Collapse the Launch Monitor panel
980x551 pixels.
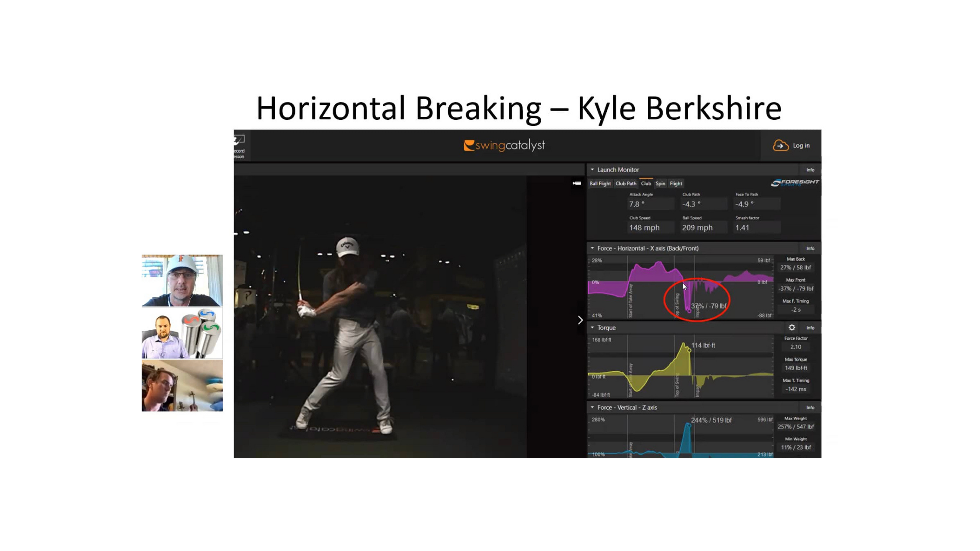coord(592,170)
